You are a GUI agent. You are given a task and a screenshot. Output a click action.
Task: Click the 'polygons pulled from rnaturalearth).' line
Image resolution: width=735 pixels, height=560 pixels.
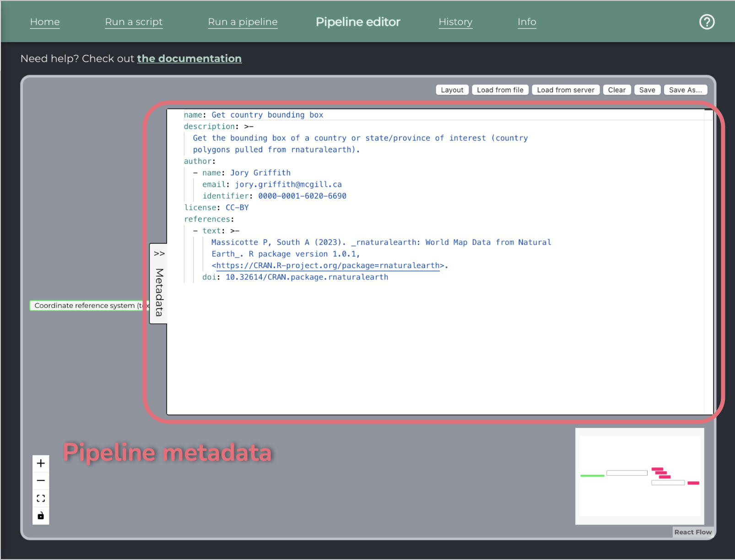[276, 150]
